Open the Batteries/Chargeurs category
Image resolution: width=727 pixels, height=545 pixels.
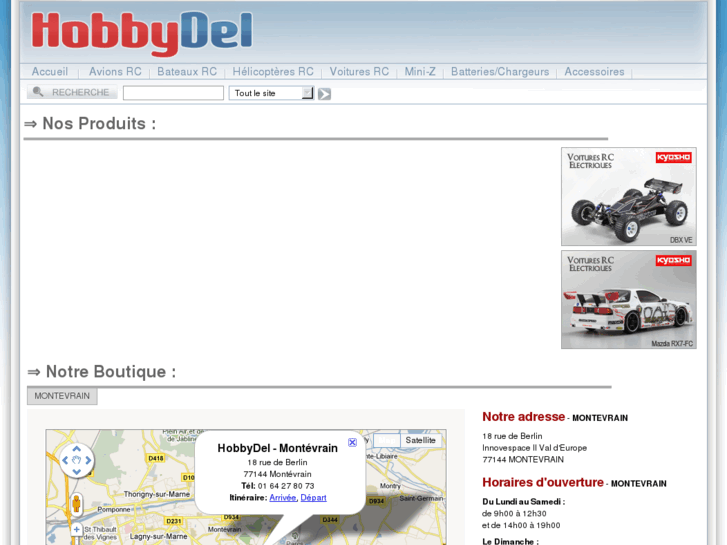pos(500,72)
